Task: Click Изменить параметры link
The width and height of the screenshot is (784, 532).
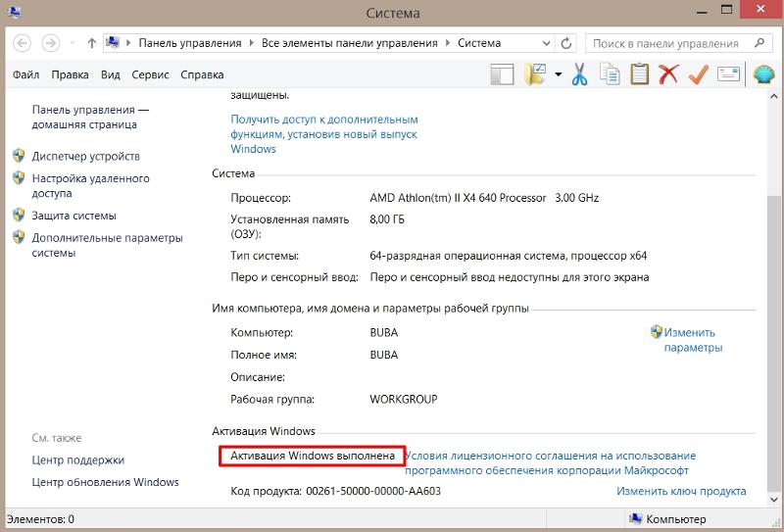Action: (693, 340)
